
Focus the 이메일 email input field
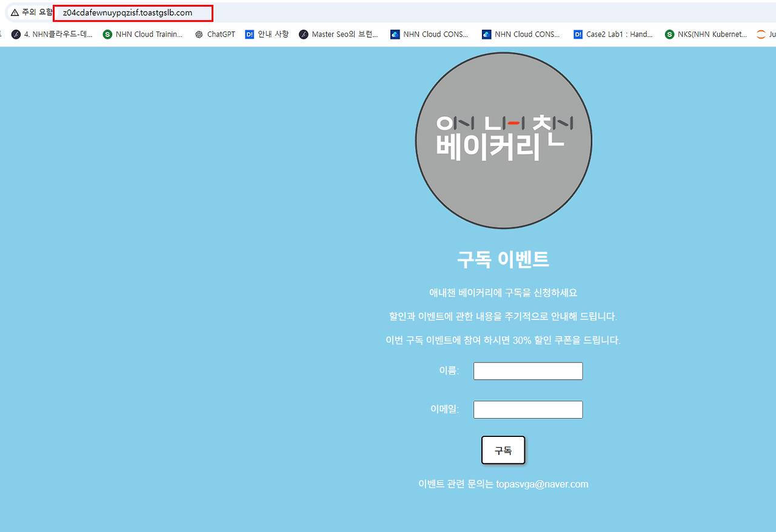pyautogui.click(x=528, y=410)
